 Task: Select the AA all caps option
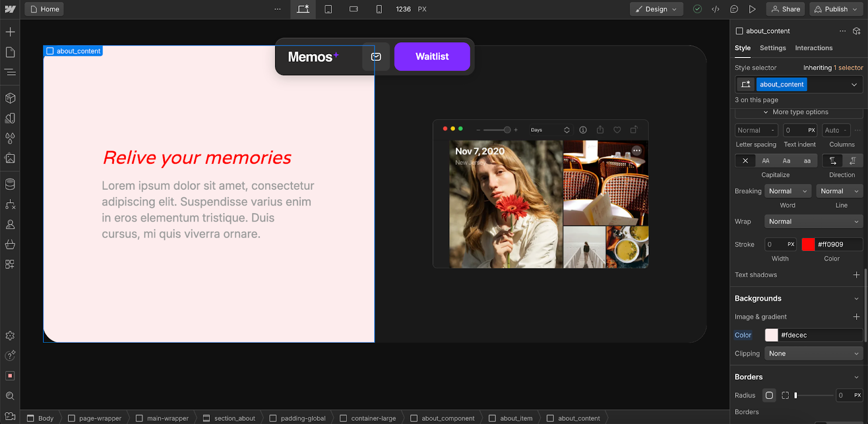pos(765,160)
